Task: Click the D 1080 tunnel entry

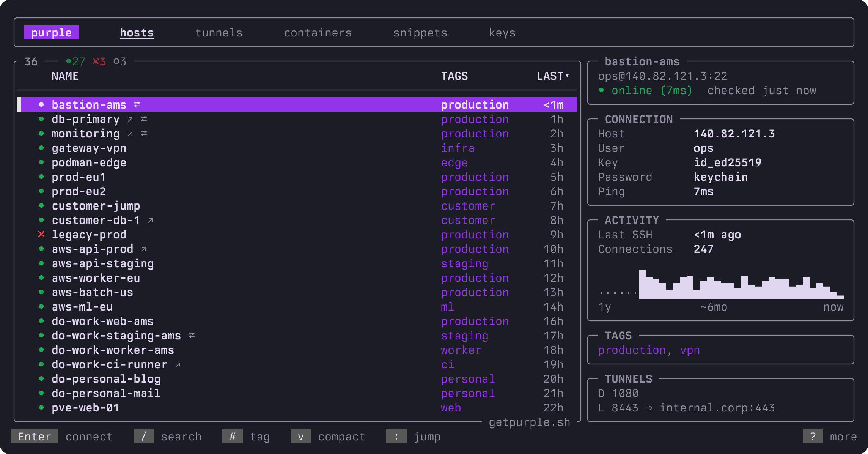Action: click(x=618, y=393)
